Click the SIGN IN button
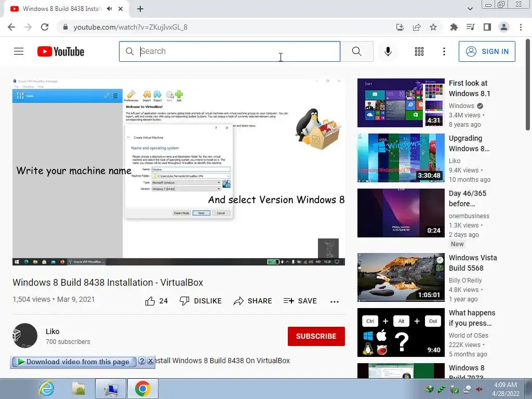Viewport: 532px width, 399px height. coord(487,51)
